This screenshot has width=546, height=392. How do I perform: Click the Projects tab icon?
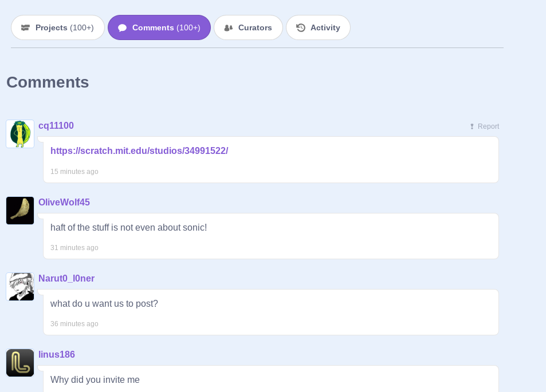tap(25, 27)
